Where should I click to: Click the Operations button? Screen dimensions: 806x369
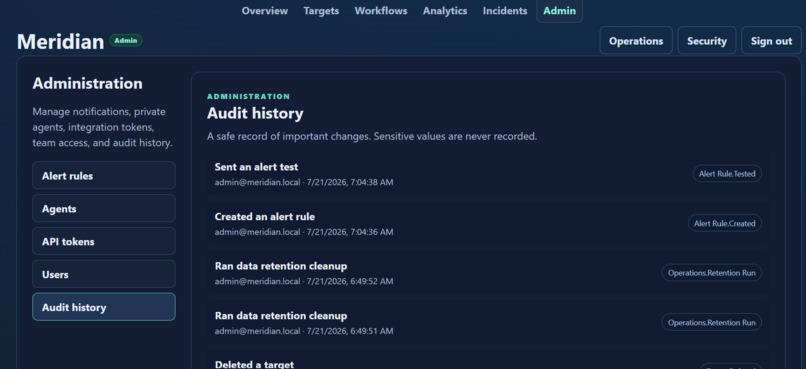pyautogui.click(x=636, y=41)
